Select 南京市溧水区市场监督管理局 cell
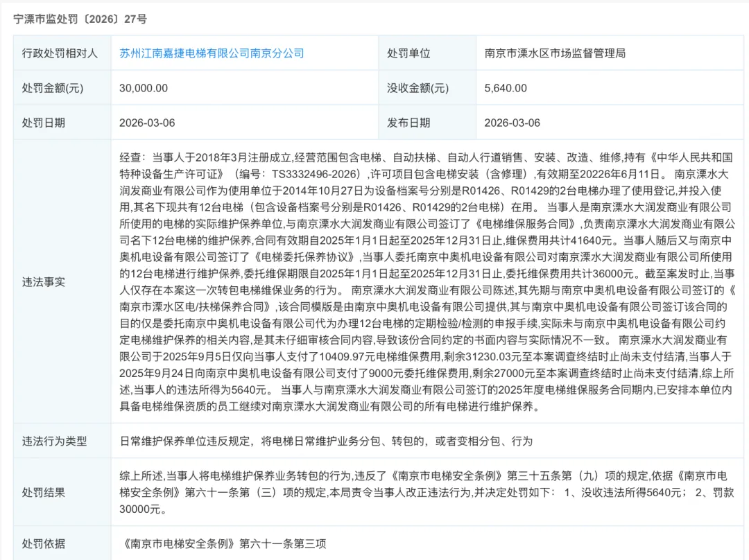Image resolution: width=749 pixels, height=560 pixels. click(610, 53)
